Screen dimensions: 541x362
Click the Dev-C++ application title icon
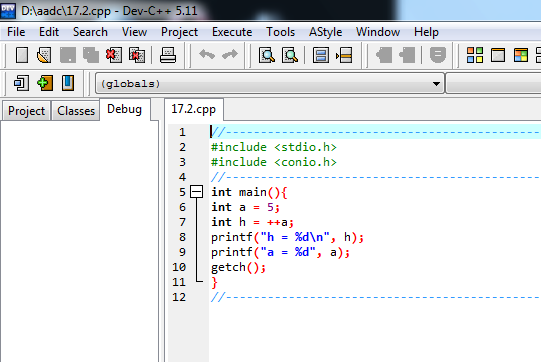pyautogui.click(x=8, y=10)
